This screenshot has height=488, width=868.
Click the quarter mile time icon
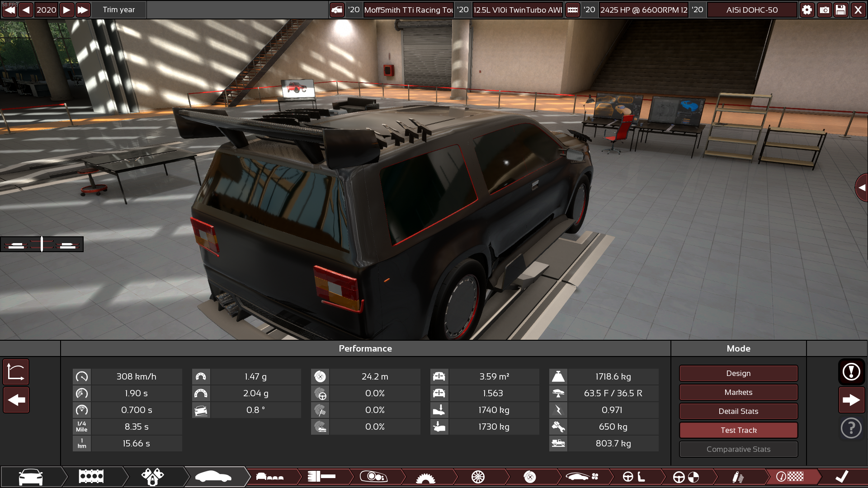point(82,427)
